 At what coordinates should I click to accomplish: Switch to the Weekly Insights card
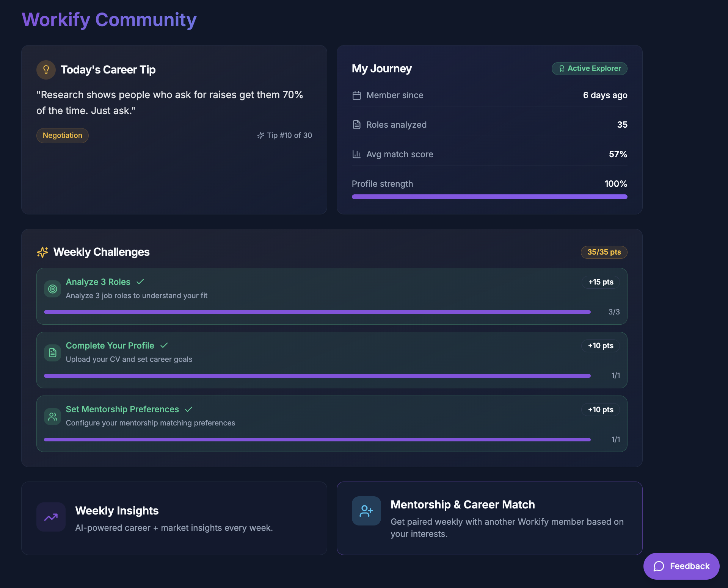(174, 518)
